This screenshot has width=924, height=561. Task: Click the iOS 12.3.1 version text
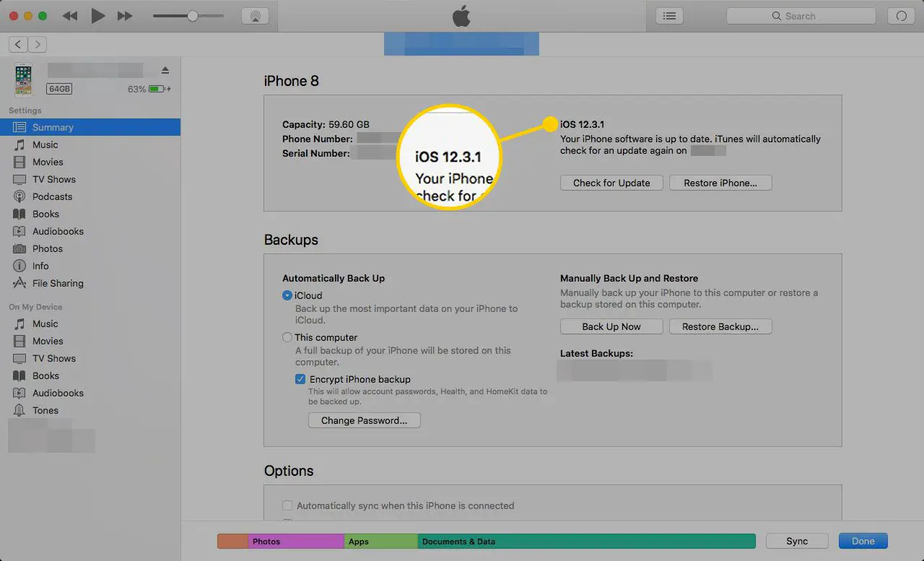click(x=582, y=125)
